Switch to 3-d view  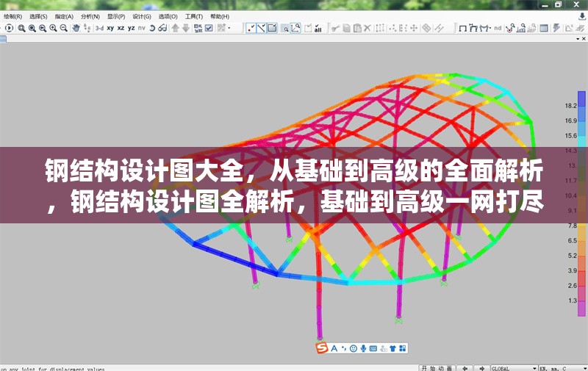coord(99,28)
